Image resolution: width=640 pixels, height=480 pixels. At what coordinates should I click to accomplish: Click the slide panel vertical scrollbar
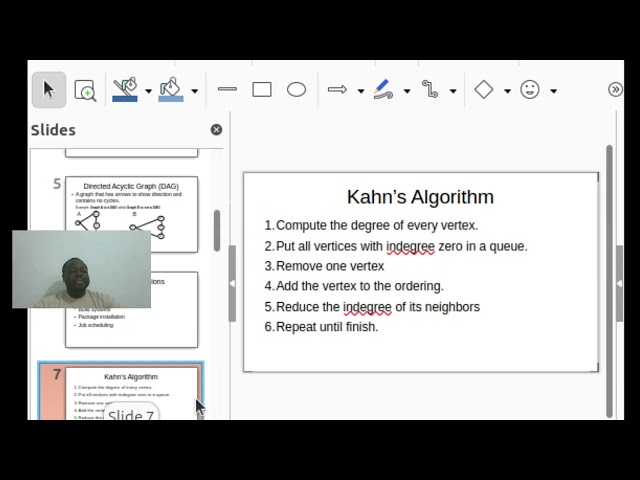(217, 231)
